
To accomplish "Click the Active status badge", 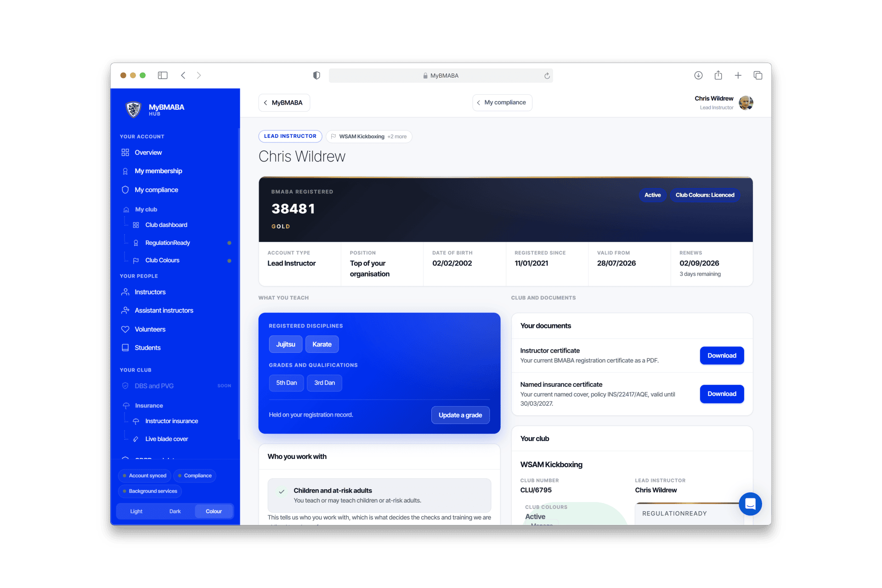I will (652, 195).
